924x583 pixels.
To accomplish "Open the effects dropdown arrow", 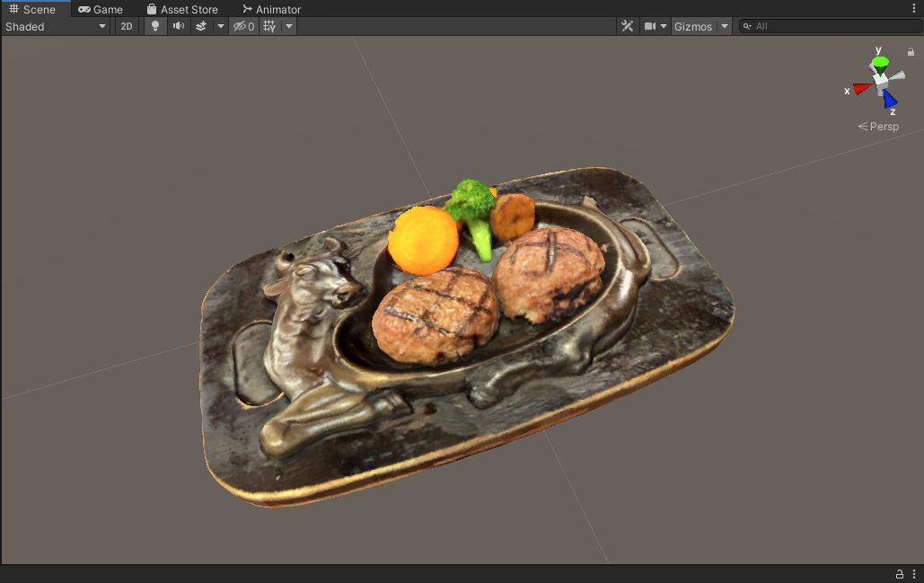I will point(220,26).
